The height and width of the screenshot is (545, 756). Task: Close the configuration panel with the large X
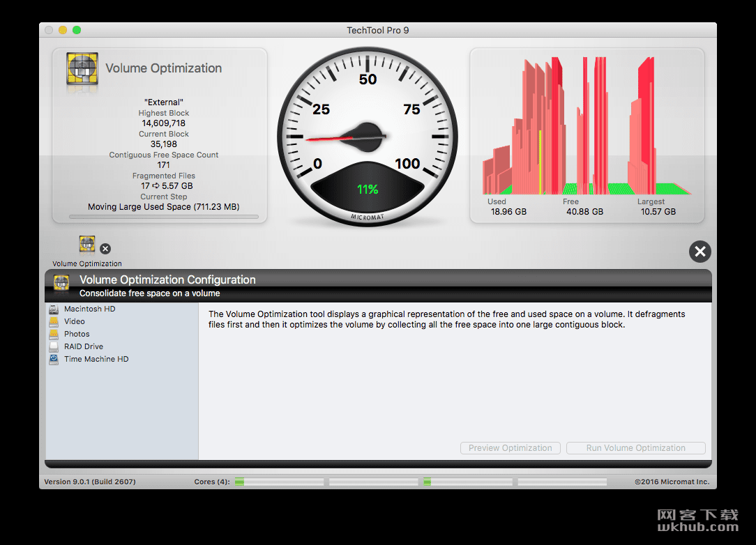click(x=700, y=251)
